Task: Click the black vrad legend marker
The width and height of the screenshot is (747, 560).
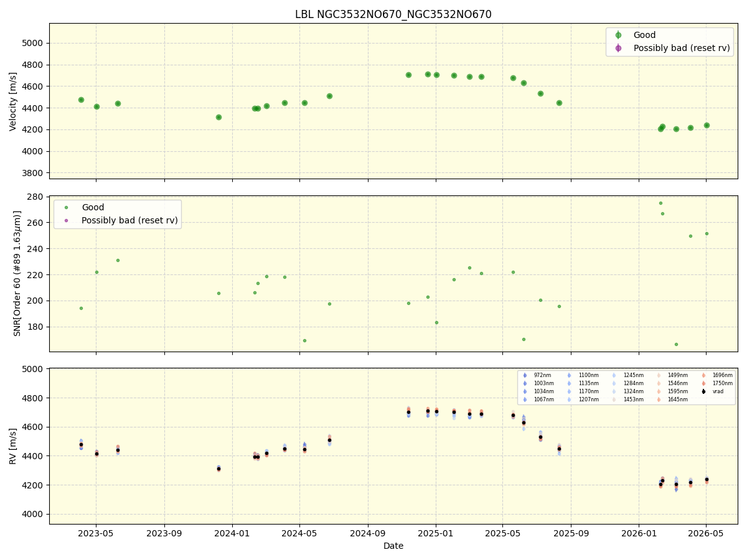Action: 703,391
